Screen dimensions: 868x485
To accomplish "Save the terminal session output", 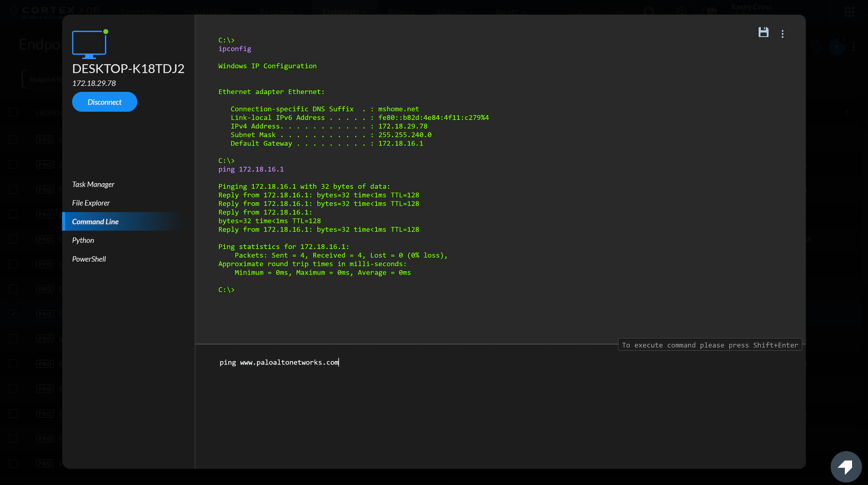I will pos(763,33).
